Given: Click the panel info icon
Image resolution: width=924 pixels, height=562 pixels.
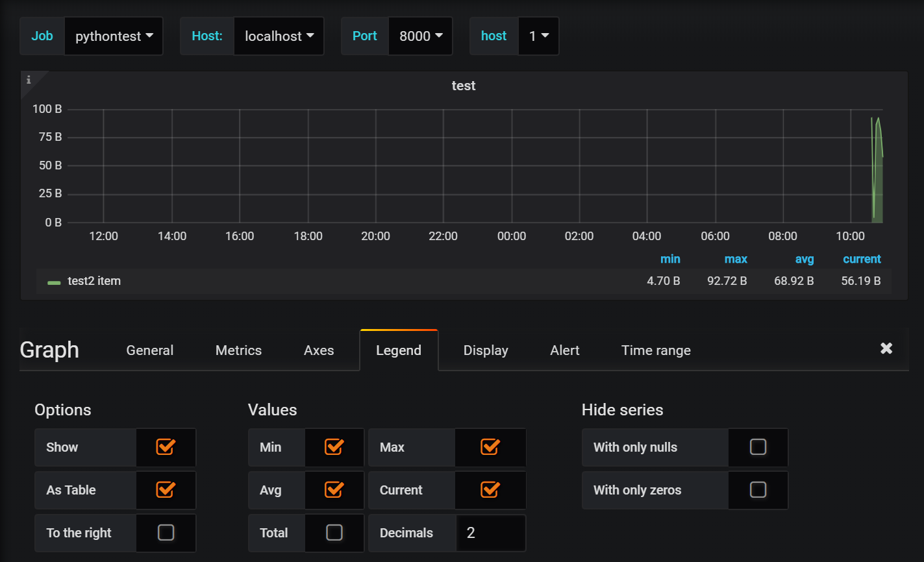Looking at the screenshot, I should click(29, 80).
